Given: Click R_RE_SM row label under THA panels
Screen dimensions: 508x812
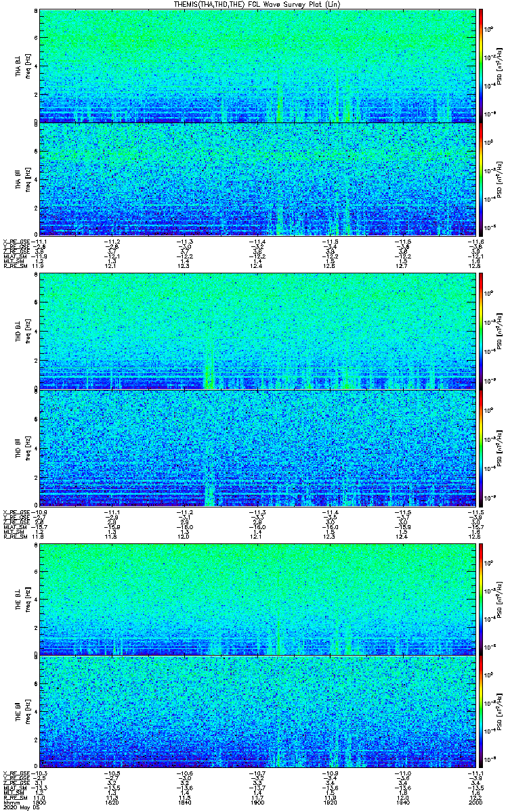Looking at the screenshot, I should pyautogui.click(x=16, y=267).
